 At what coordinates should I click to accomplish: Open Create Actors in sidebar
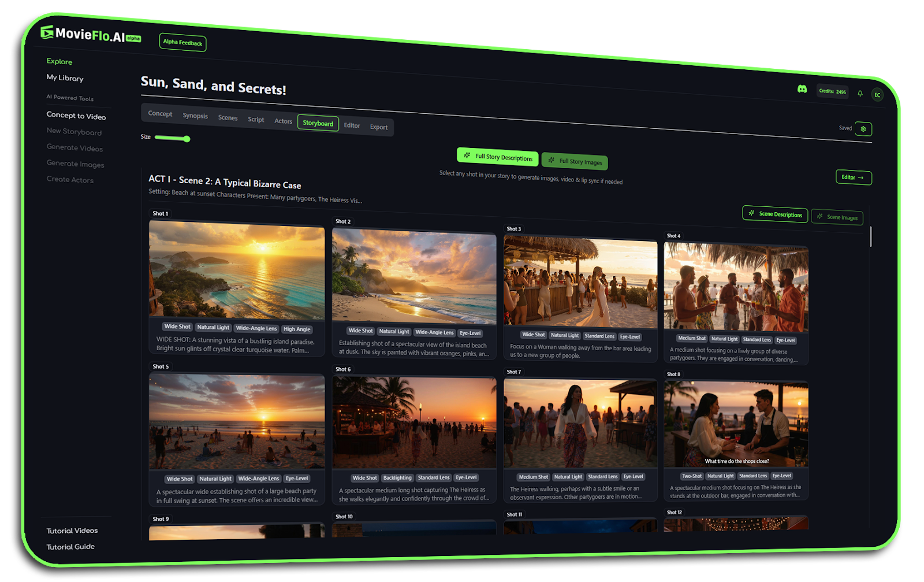click(x=70, y=179)
